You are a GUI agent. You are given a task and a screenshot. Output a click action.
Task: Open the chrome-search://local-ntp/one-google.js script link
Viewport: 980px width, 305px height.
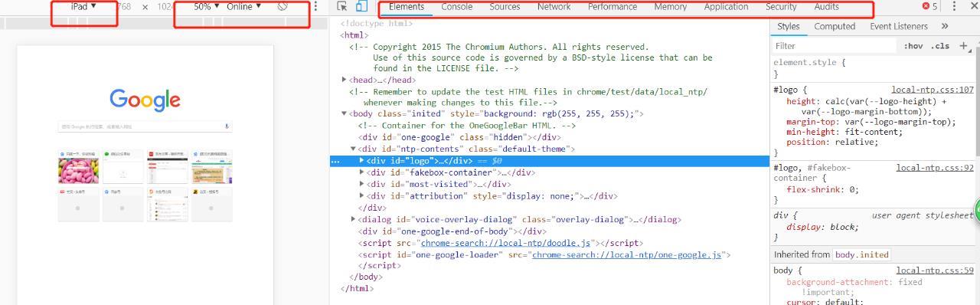coord(627,254)
